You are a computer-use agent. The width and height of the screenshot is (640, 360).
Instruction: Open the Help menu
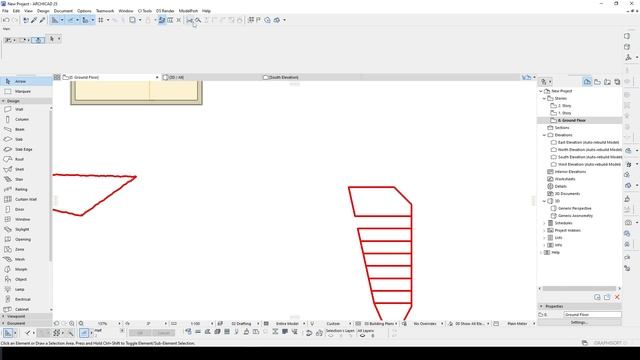coord(207,11)
